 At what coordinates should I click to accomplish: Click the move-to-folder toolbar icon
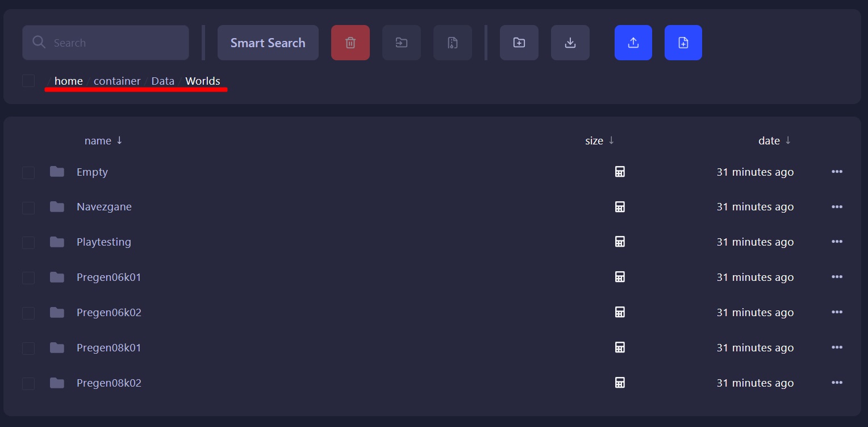[402, 43]
